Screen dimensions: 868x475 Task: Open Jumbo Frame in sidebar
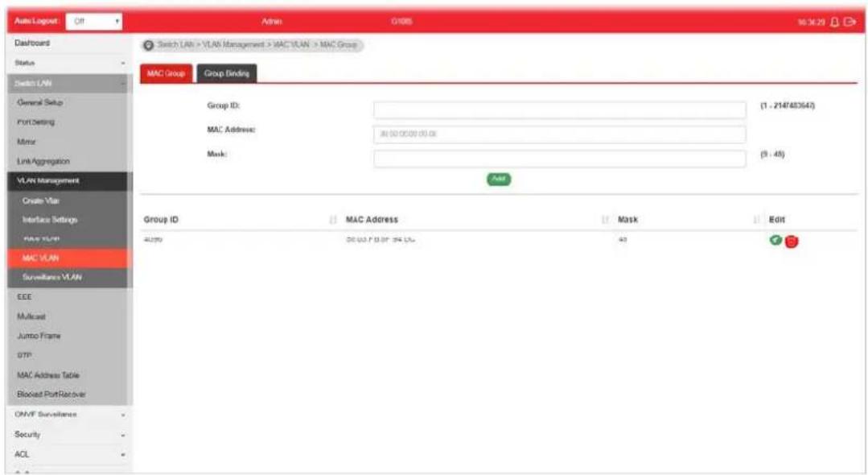coord(39,336)
